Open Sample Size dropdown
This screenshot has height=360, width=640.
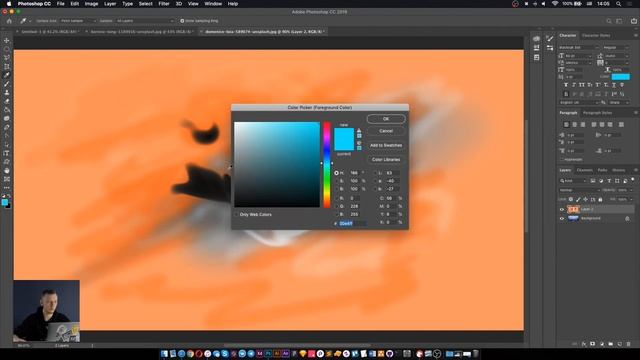(78, 21)
